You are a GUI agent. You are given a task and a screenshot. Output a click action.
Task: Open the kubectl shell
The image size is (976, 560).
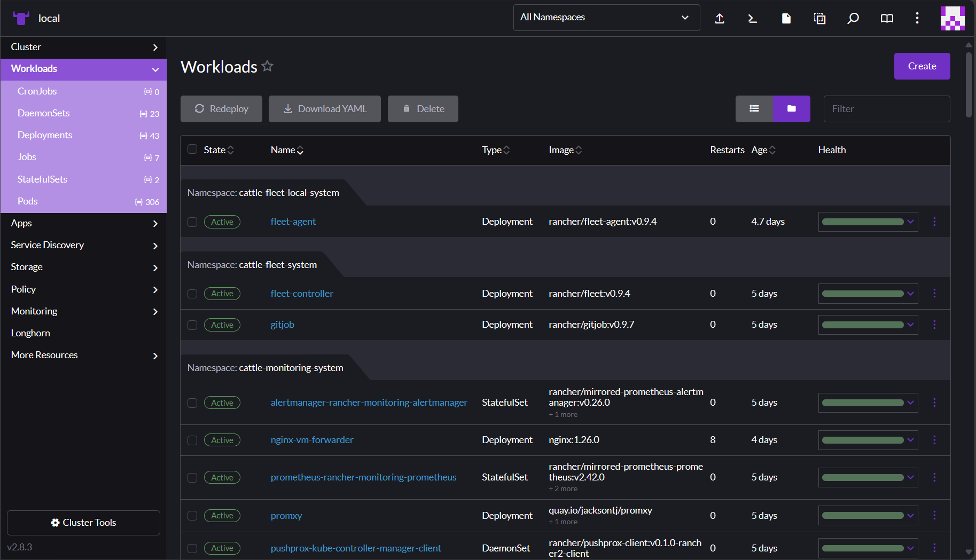point(753,18)
